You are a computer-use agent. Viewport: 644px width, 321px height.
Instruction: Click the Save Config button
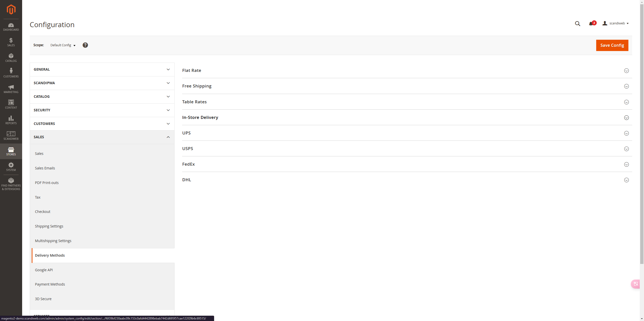[612, 45]
